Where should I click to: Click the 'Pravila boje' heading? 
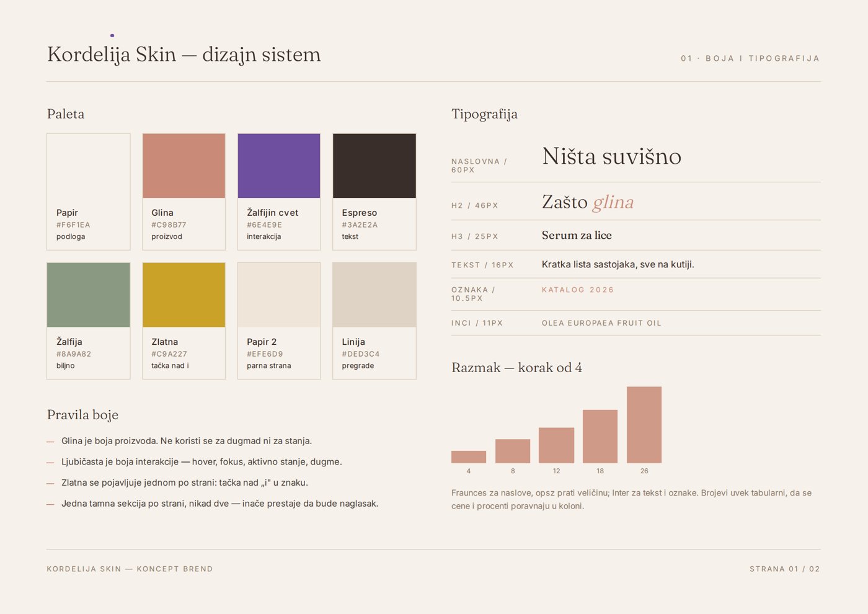(x=82, y=415)
